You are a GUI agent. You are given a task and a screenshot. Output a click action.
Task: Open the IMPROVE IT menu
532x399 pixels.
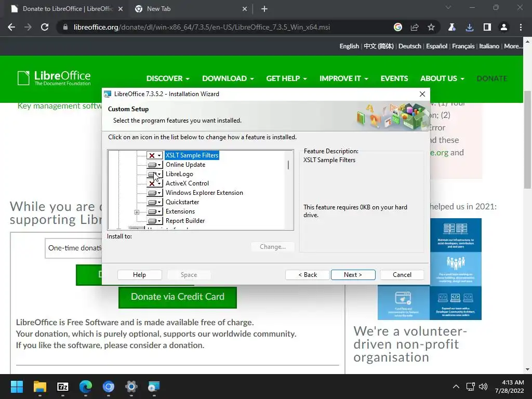(x=343, y=78)
